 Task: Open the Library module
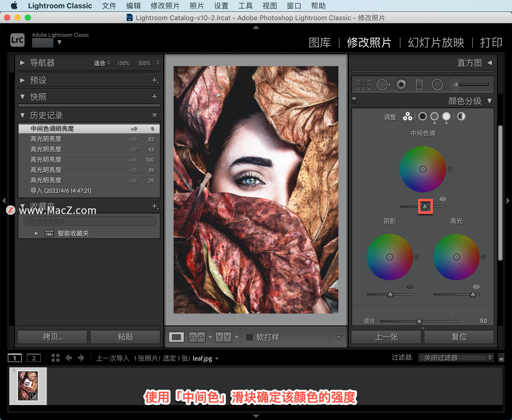pyautogui.click(x=320, y=42)
